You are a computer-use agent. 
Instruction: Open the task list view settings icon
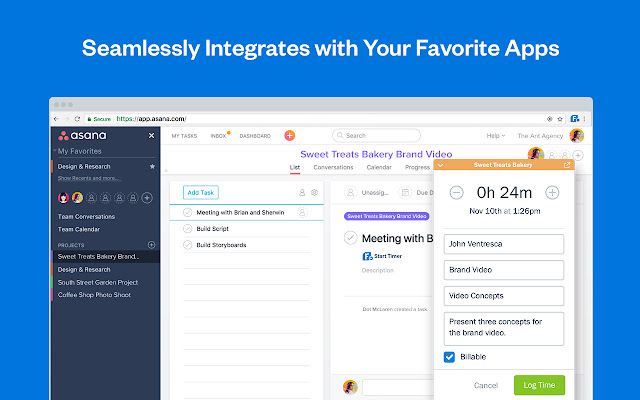pos(314,192)
